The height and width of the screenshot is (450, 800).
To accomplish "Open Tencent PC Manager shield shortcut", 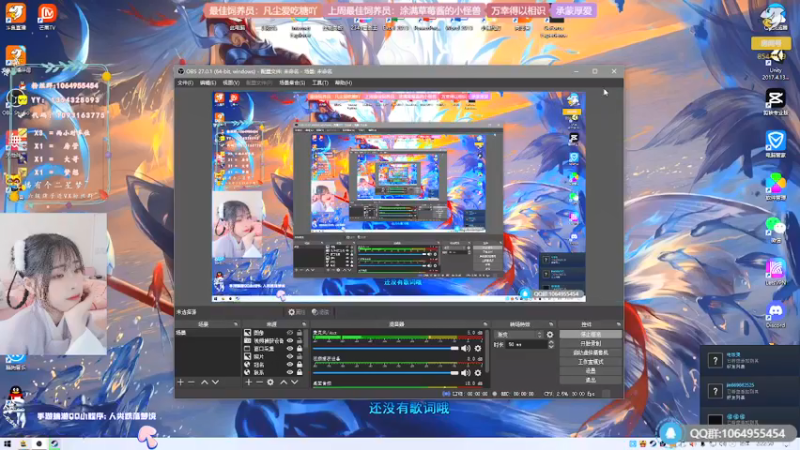I will tap(775, 144).
